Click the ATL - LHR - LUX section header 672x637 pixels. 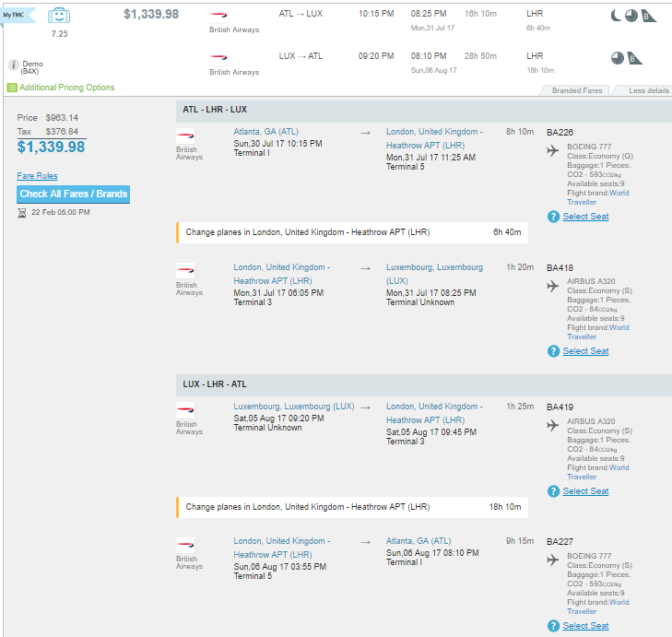[x=424, y=110]
